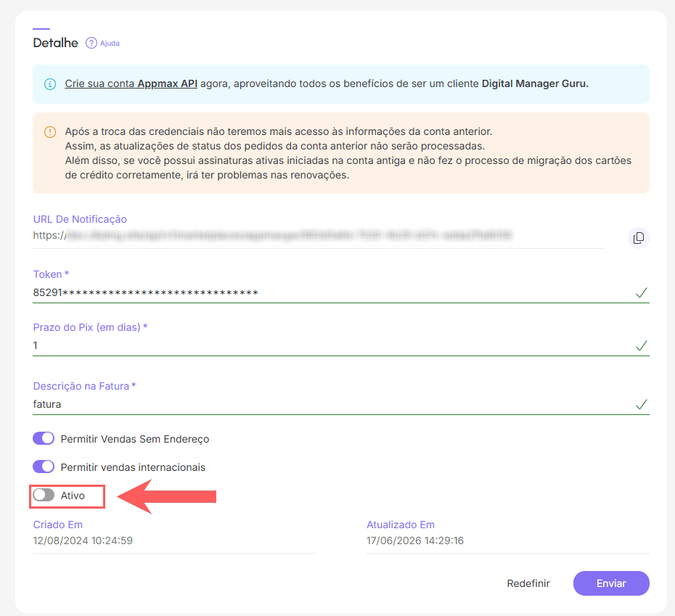
Task: Click the URL De Notificação label
Action: point(80,219)
